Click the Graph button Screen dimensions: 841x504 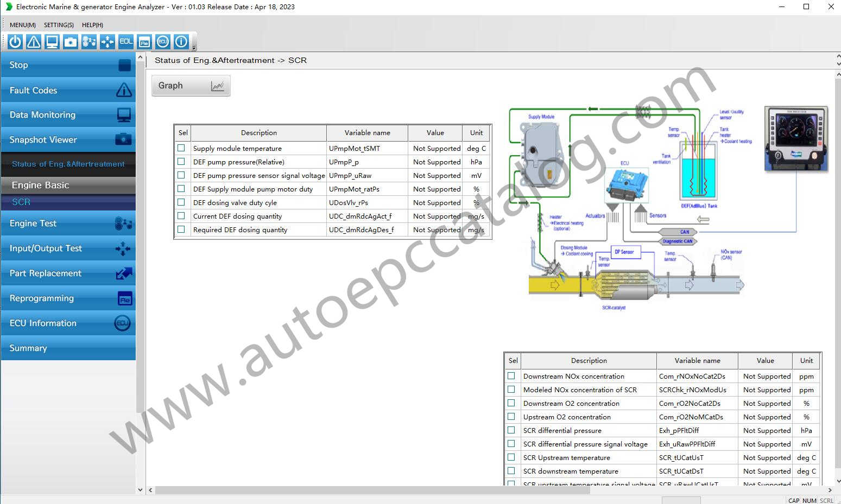pyautogui.click(x=191, y=85)
